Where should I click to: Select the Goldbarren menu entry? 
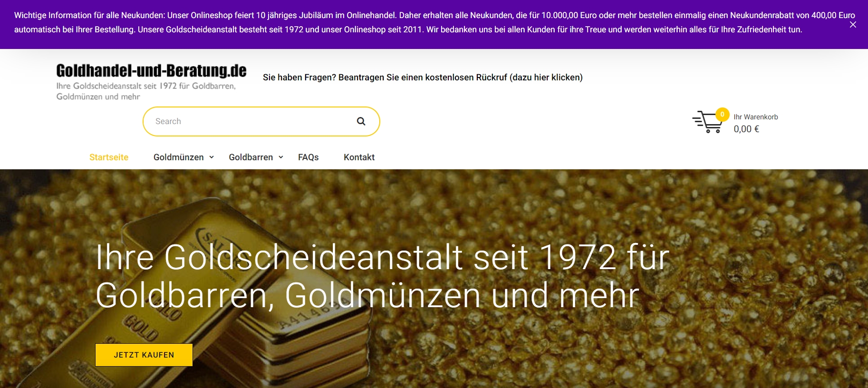click(251, 157)
